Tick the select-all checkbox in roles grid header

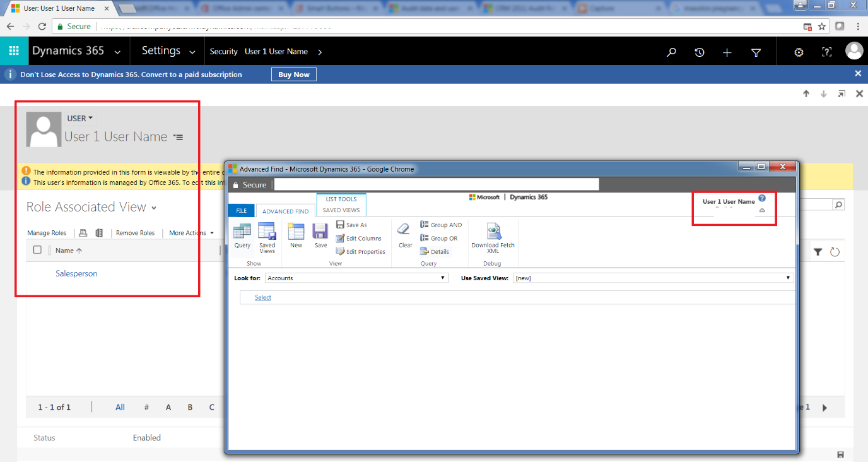coord(37,250)
